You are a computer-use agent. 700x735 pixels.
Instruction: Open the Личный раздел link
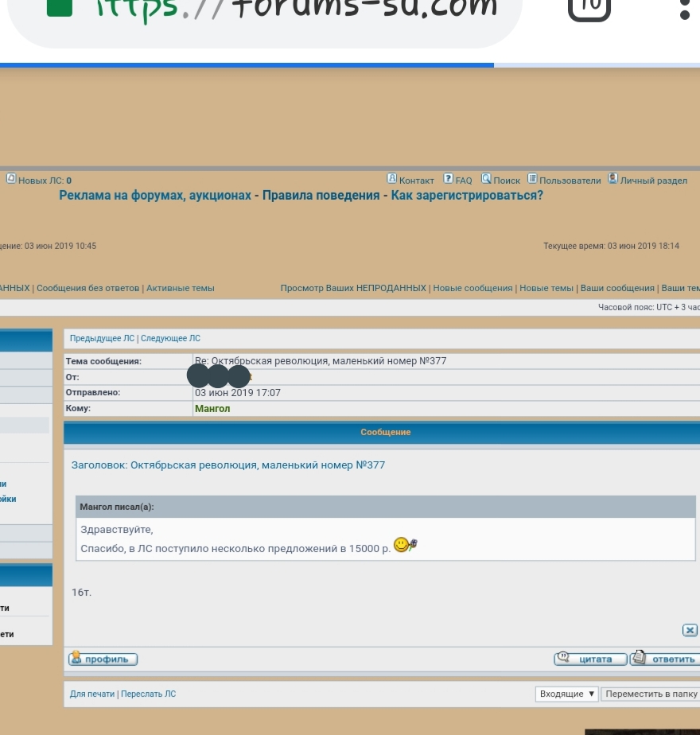[654, 181]
